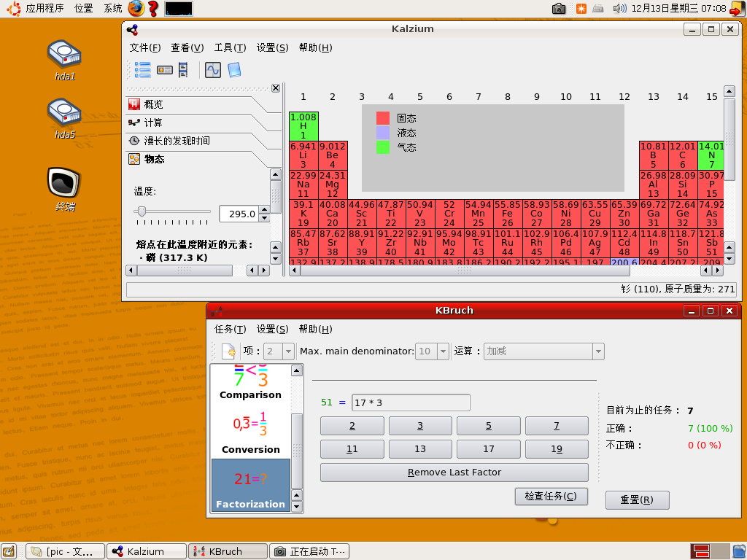Click the blue table-strip toolbar icon in Kalzium
Image resolution: width=747 pixels, height=560 pixels.
[x=183, y=70]
